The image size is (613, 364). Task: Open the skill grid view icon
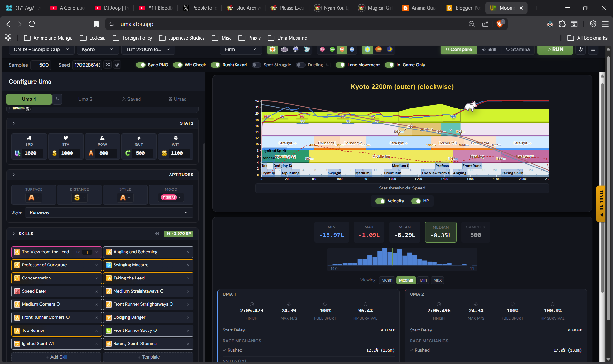coord(157,234)
